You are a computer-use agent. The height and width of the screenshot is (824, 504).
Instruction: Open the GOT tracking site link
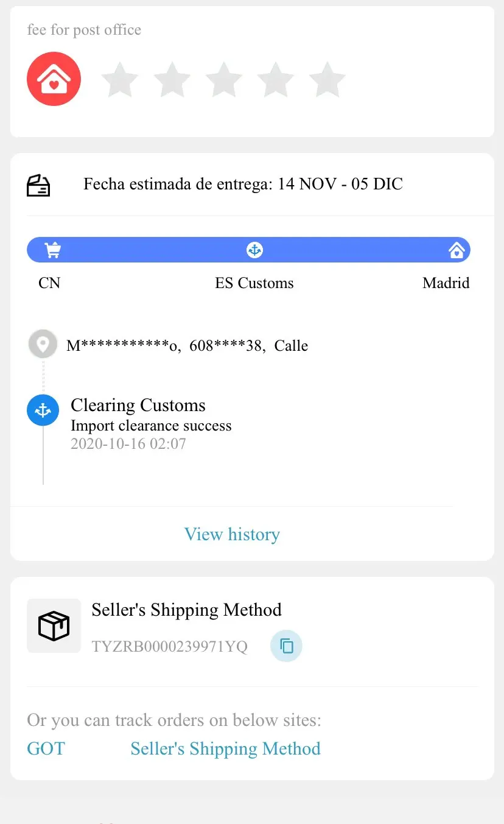(x=46, y=748)
